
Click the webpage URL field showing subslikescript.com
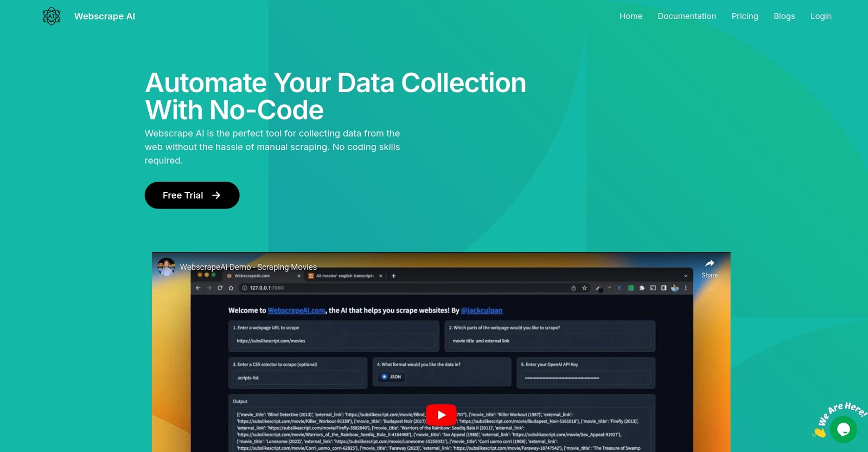click(x=334, y=341)
